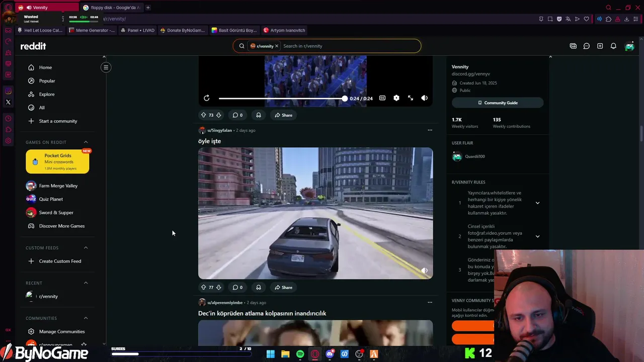The height and width of the screenshot is (362, 644).
Task: Seek the top video progress bar
Action: coord(282,99)
